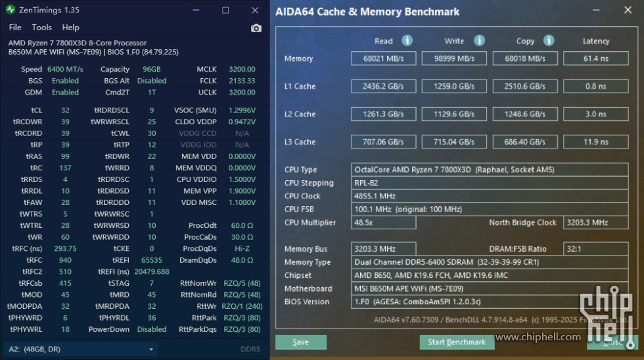Click the L3 Cache latency 11.9 ns
The height and width of the screenshot is (360, 644).
[595, 142]
